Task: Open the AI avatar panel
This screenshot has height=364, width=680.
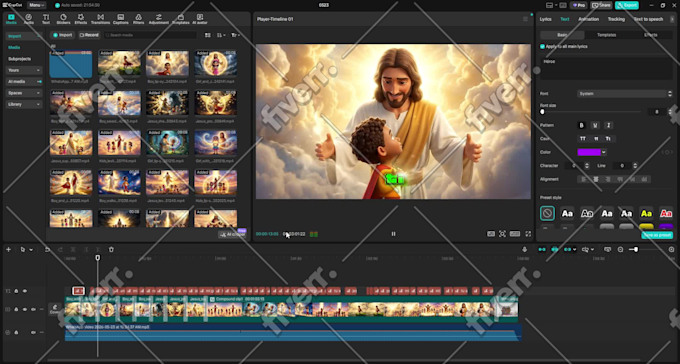Action: (x=200, y=19)
